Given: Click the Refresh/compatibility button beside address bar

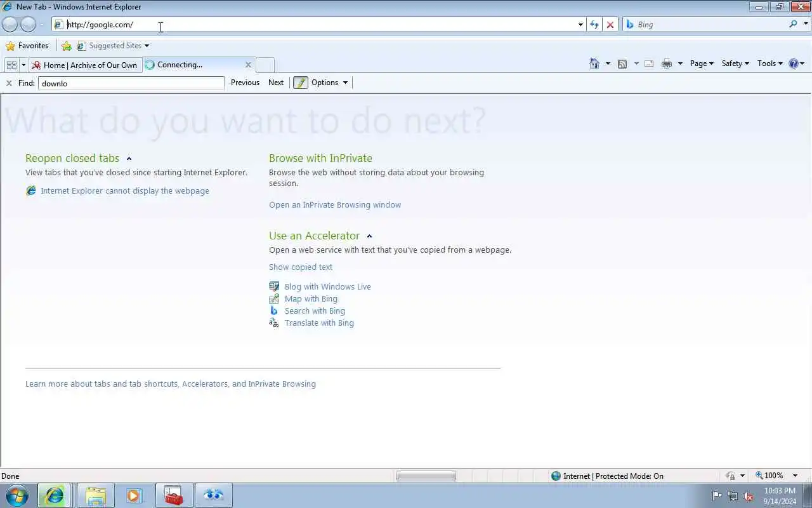Looking at the screenshot, I should point(594,25).
